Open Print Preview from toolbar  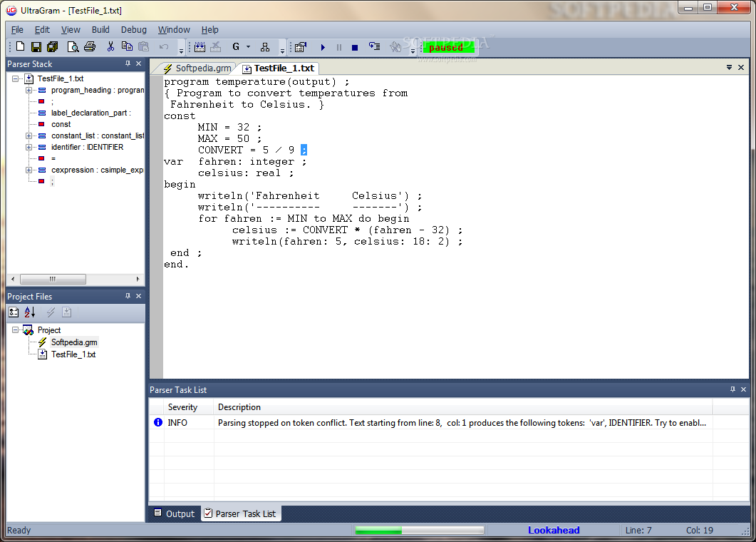(73, 47)
